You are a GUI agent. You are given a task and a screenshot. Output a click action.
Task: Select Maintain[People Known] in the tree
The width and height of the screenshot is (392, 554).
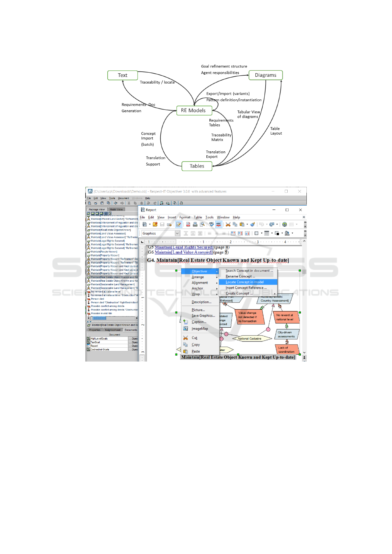104,252
